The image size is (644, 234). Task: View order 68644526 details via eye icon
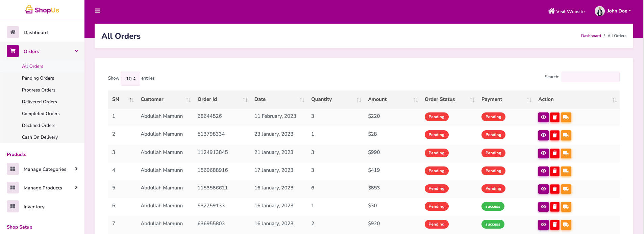pyautogui.click(x=543, y=117)
